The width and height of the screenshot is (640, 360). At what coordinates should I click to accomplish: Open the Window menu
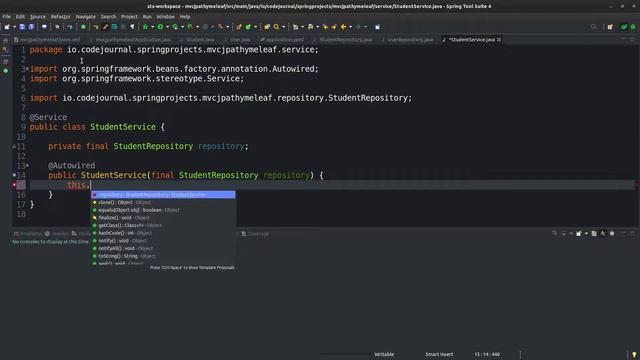point(165,17)
